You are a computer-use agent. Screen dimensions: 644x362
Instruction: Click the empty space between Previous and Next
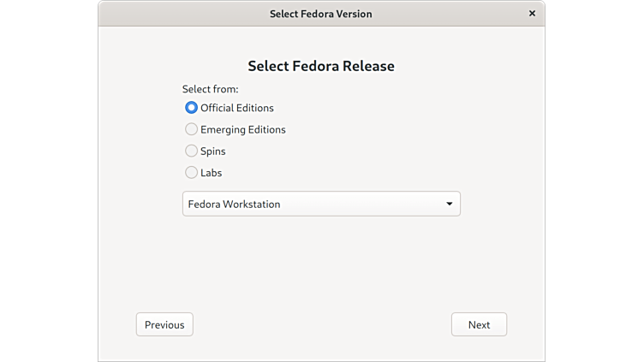pos(321,324)
